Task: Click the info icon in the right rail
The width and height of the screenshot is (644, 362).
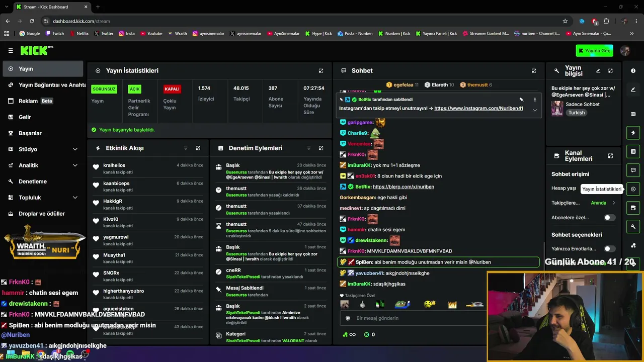Action: pos(633,71)
